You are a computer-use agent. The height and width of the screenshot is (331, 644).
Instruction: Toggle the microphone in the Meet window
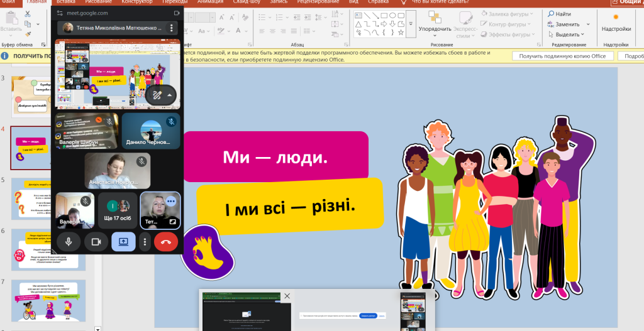coord(69,241)
